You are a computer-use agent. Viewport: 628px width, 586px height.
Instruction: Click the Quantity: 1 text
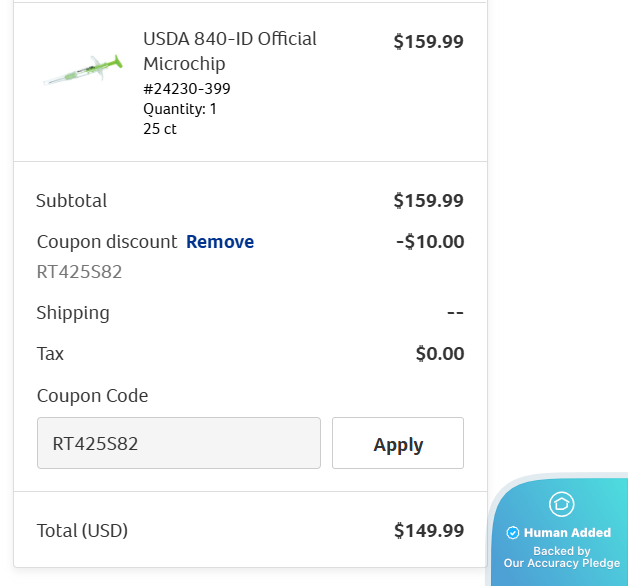tap(180, 109)
